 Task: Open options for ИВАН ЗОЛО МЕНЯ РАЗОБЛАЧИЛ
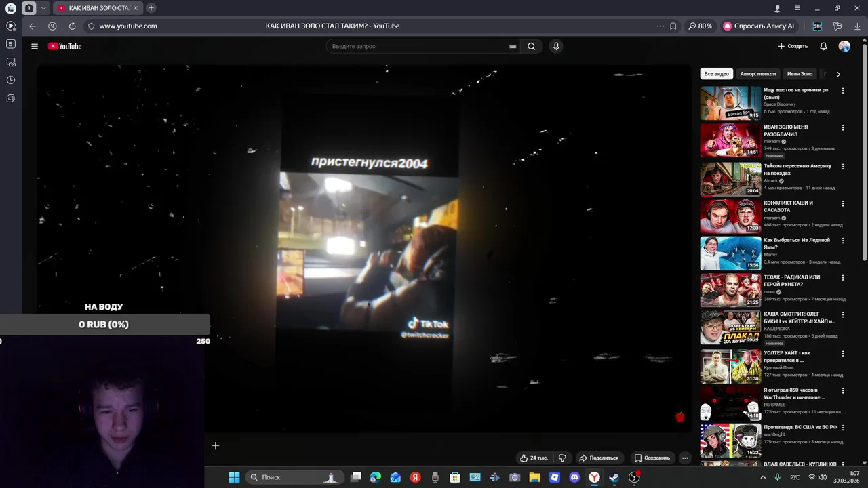[843, 127]
